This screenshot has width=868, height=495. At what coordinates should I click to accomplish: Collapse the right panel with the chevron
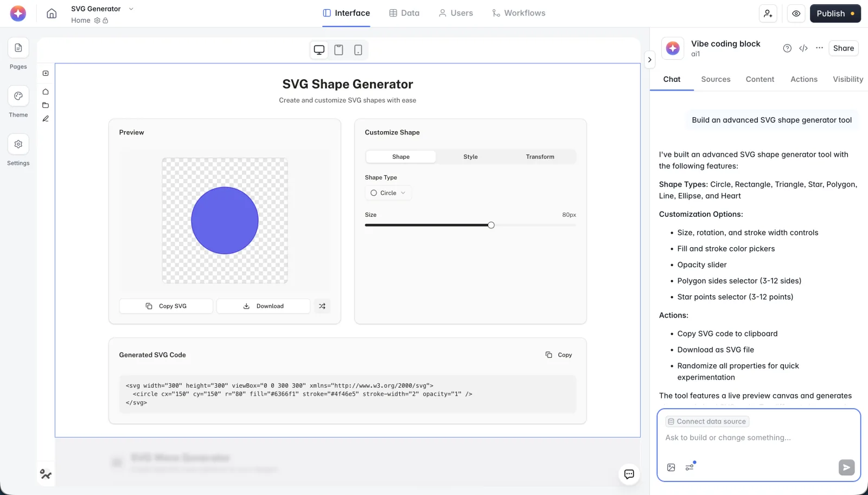pyautogui.click(x=649, y=60)
